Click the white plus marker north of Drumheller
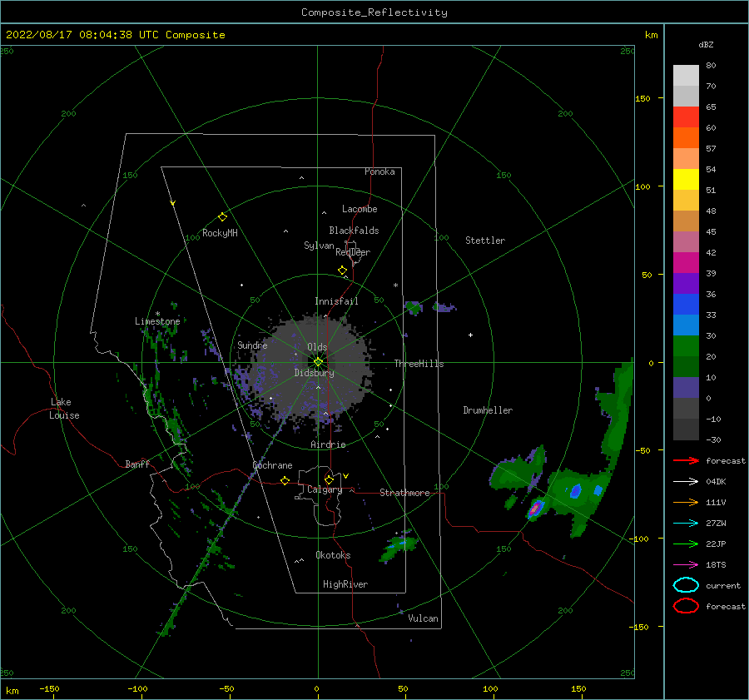This screenshot has height=700, width=749. tap(470, 335)
